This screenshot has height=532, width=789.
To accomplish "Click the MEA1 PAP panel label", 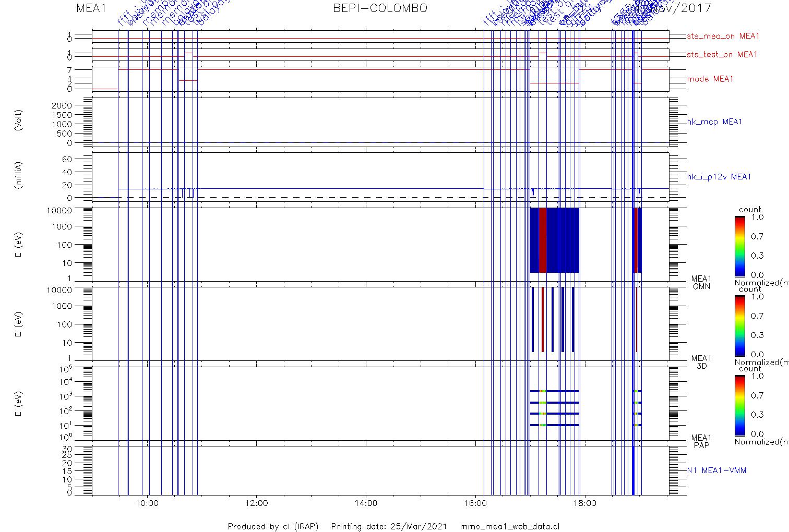I will (701, 441).
